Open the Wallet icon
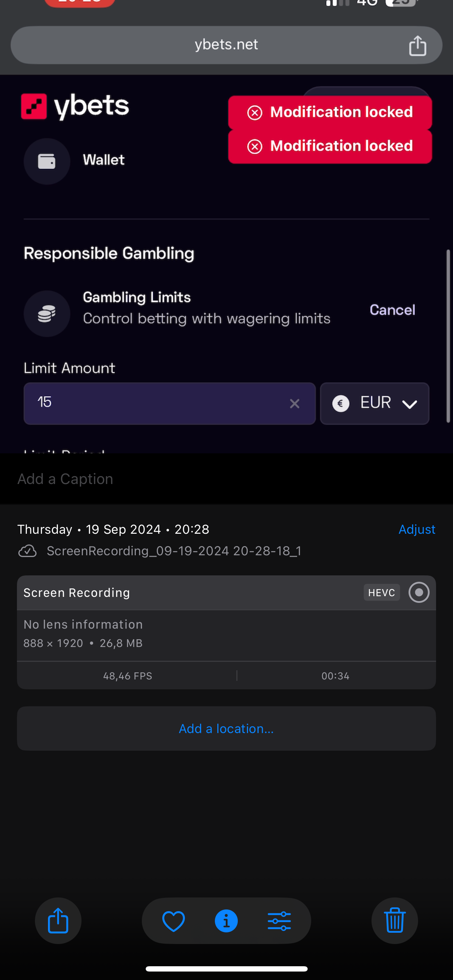 point(47,161)
